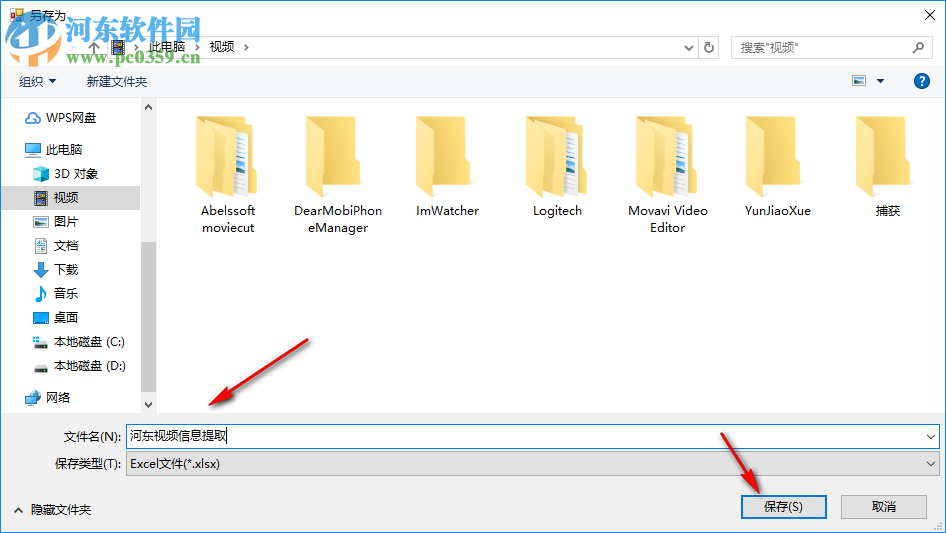Open the 组织 menu
This screenshot has width=946, height=533.
[37, 81]
